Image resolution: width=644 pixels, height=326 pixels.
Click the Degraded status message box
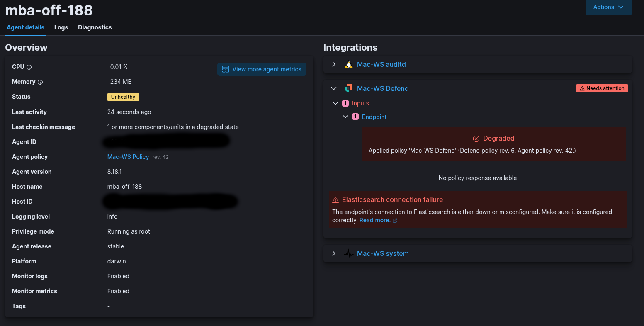tap(494, 144)
